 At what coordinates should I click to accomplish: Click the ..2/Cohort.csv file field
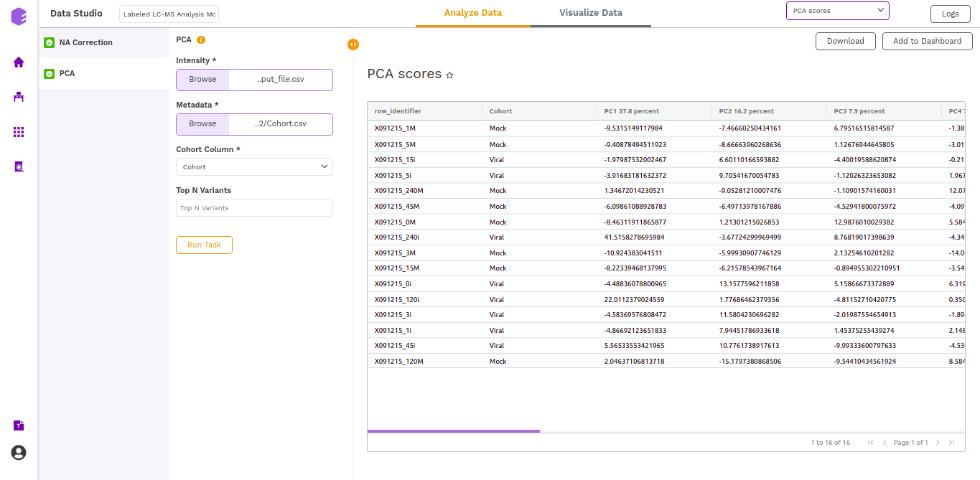click(x=281, y=124)
